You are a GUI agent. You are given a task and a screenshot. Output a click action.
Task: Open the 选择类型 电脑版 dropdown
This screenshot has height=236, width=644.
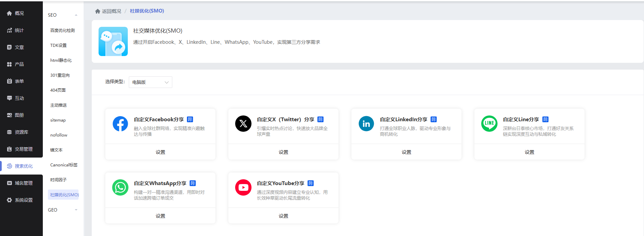tap(151, 82)
